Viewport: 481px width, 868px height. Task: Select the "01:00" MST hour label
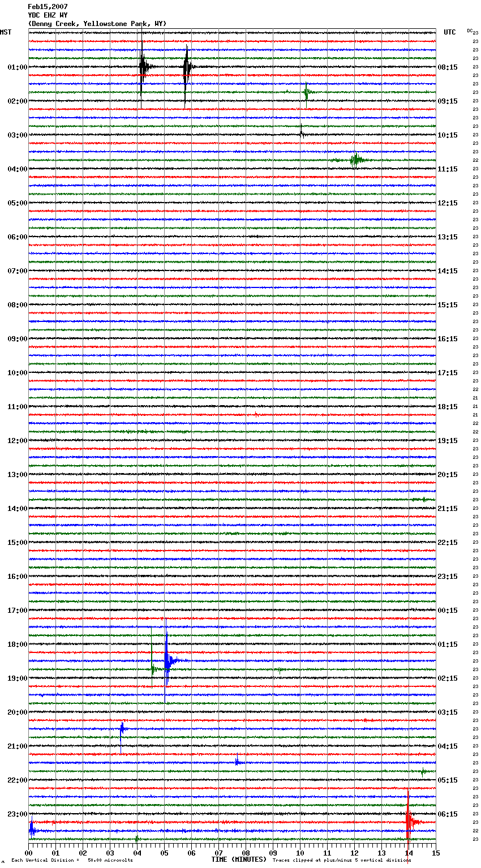[x=18, y=67]
